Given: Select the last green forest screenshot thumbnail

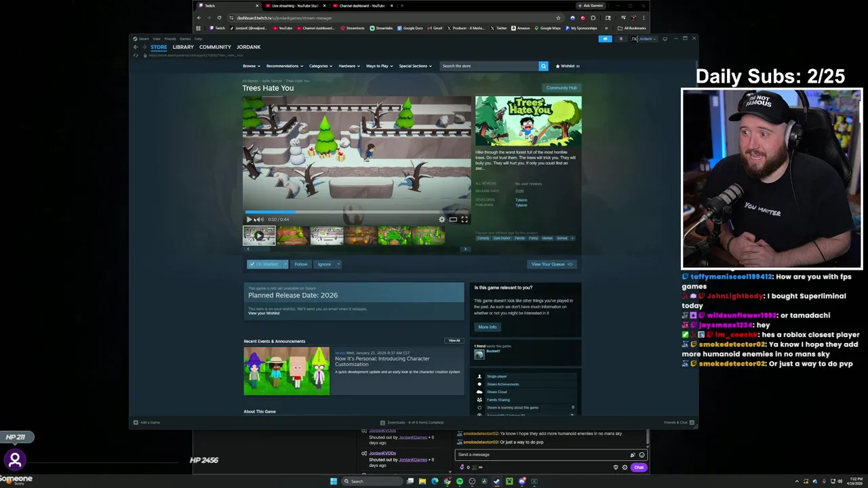Looking at the screenshot, I should 429,236.
